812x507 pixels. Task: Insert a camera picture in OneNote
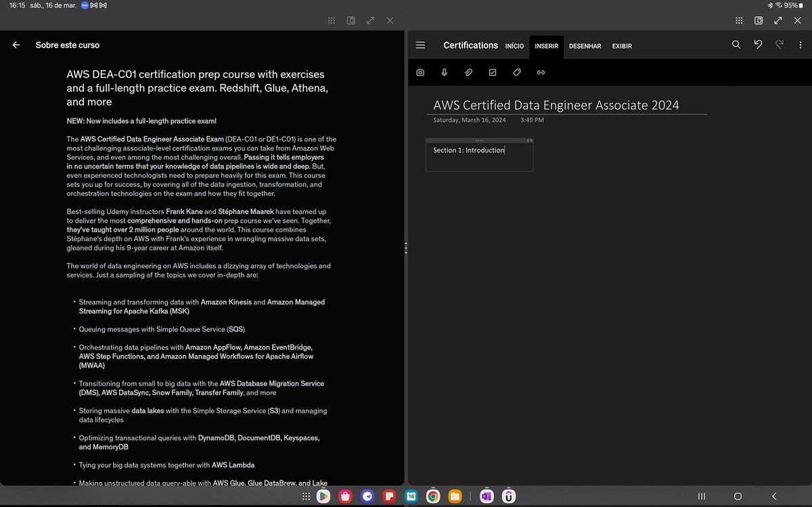(420, 72)
